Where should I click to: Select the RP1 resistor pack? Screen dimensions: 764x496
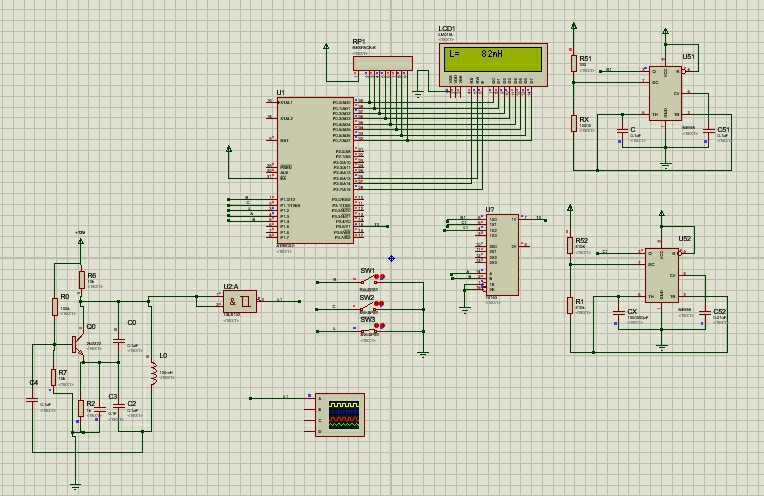click(383, 63)
